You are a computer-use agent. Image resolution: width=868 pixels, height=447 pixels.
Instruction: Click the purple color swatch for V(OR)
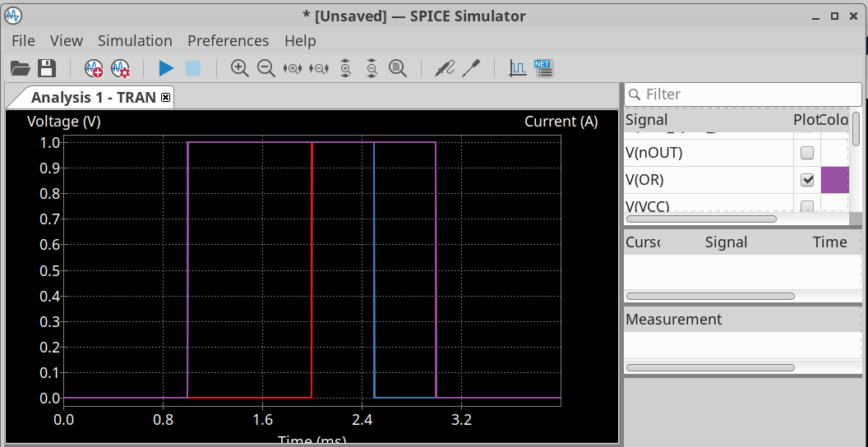click(x=834, y=179)
